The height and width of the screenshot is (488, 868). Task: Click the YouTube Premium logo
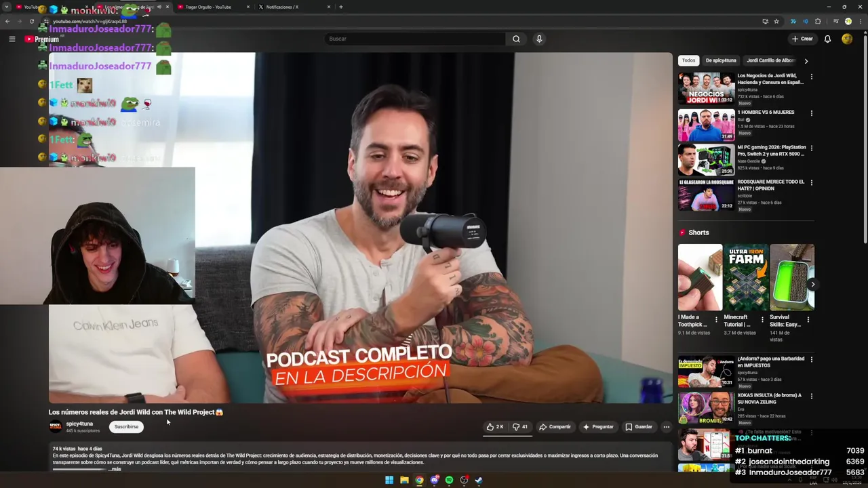42,39
